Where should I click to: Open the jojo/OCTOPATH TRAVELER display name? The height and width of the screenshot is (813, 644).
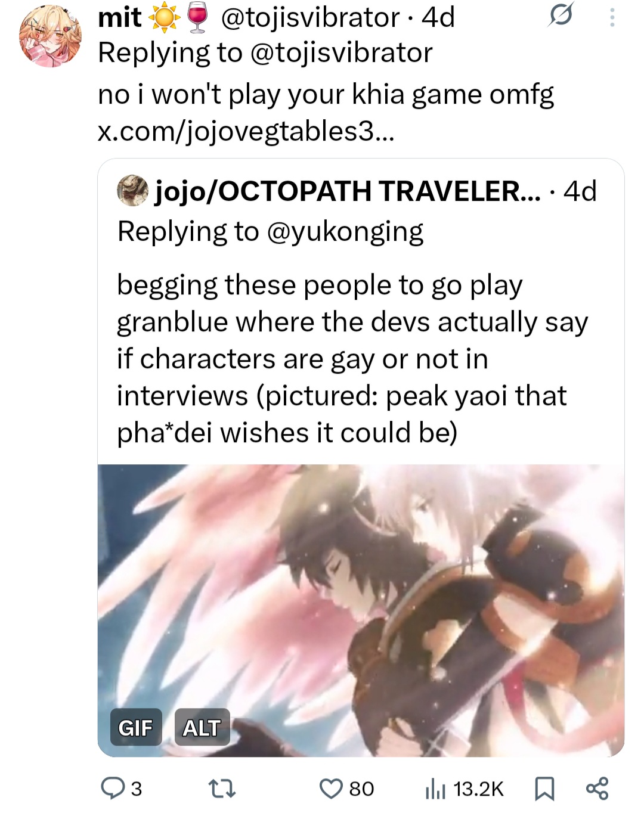click(x=348, y=191)
